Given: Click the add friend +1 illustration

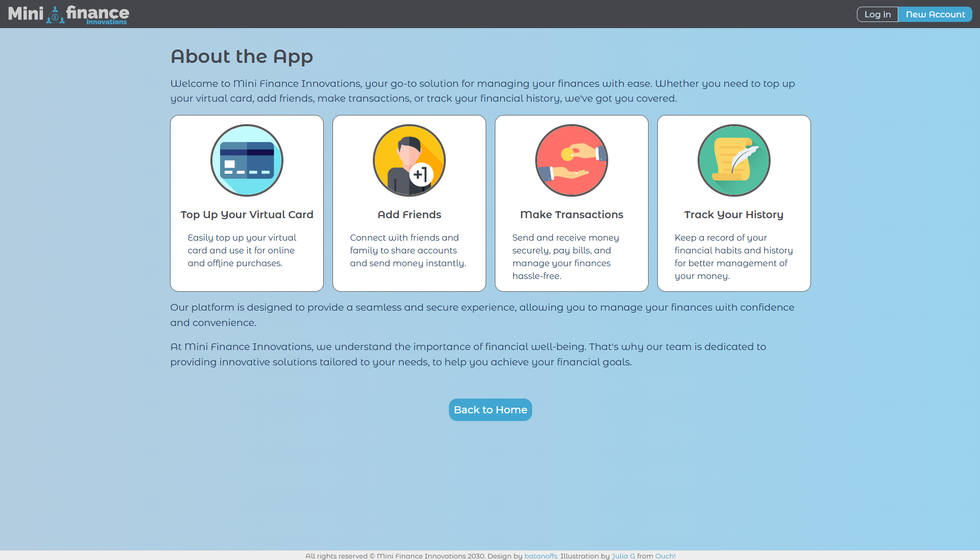Looking at the screenshot, I should click(x=409, y=160).
